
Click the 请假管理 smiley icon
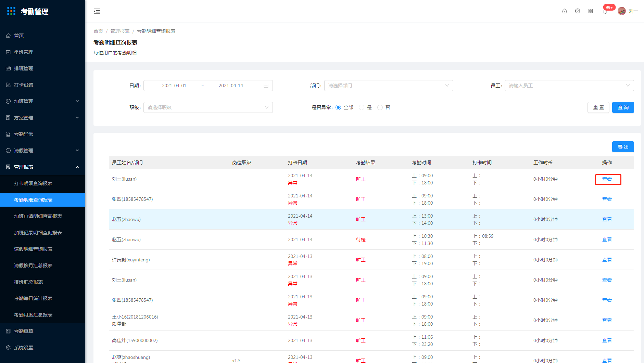point(8,151)
